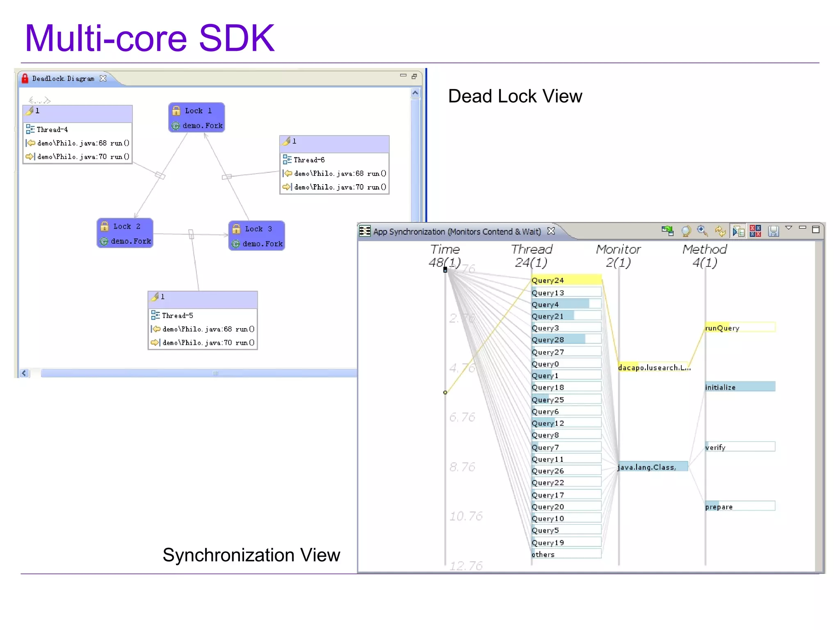Maximize the App Synchronization view
Image resolution: width=840 pixels, height=630 pixels.
click(816, 230)
